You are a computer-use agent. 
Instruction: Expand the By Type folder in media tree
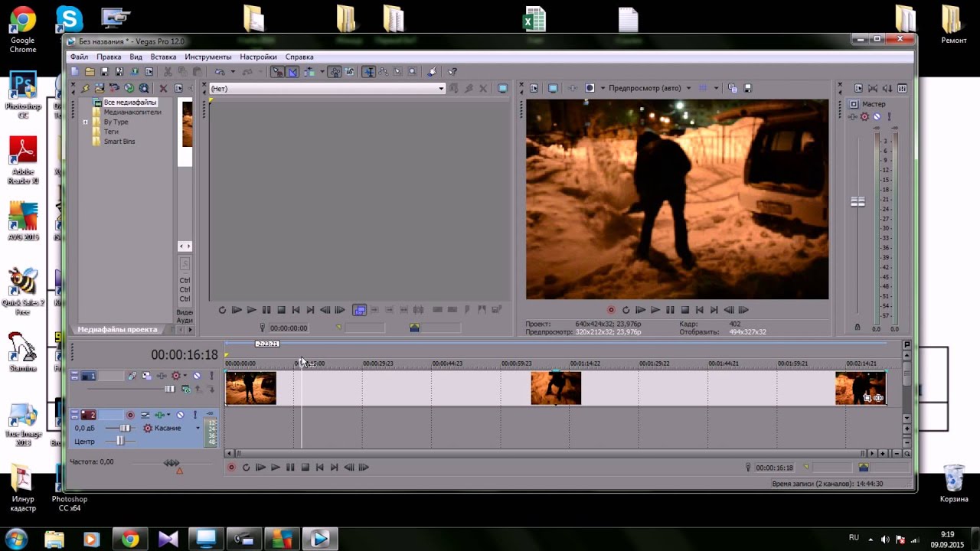pos(85,122)
